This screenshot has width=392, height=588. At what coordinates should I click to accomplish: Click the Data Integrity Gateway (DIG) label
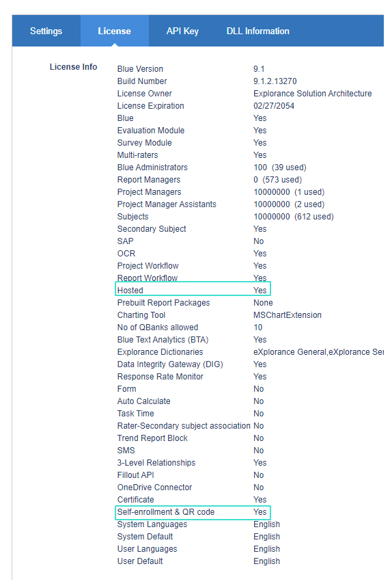[170, 364]
